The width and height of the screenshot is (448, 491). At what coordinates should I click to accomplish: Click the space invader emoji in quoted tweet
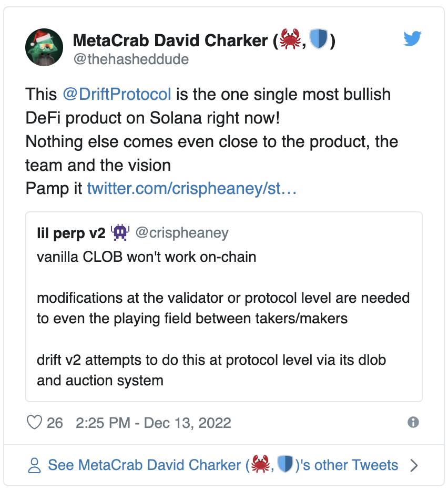click(120, 232)
